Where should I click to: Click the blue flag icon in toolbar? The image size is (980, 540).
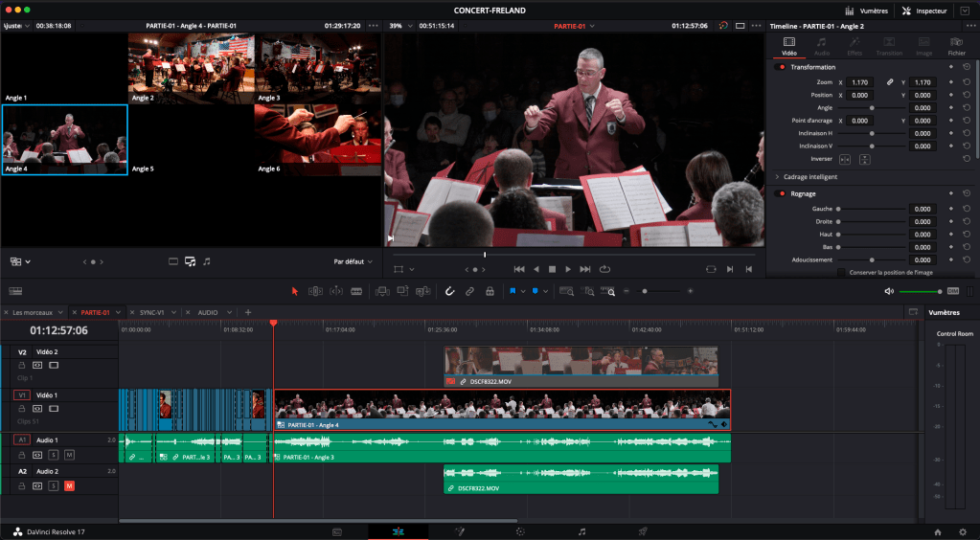click(513, 291)
